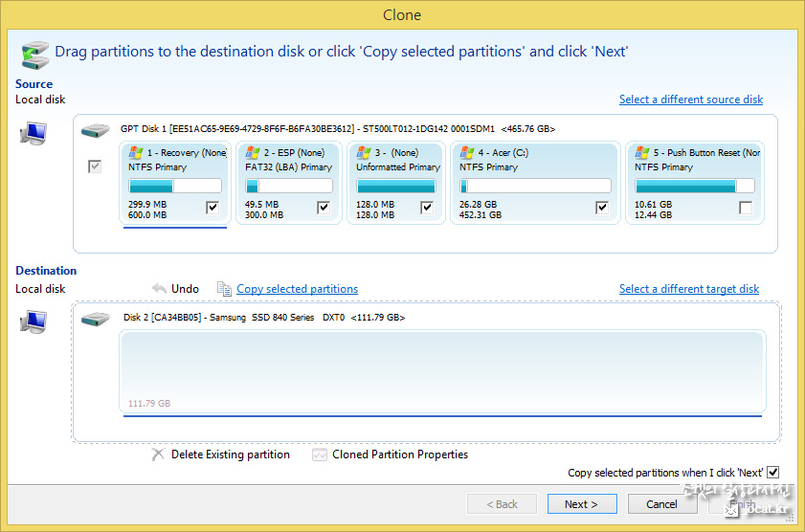This screenshot has height=532, width=805.
Task: Click 'Select a different target disk' link
Action: pos(688,289)
